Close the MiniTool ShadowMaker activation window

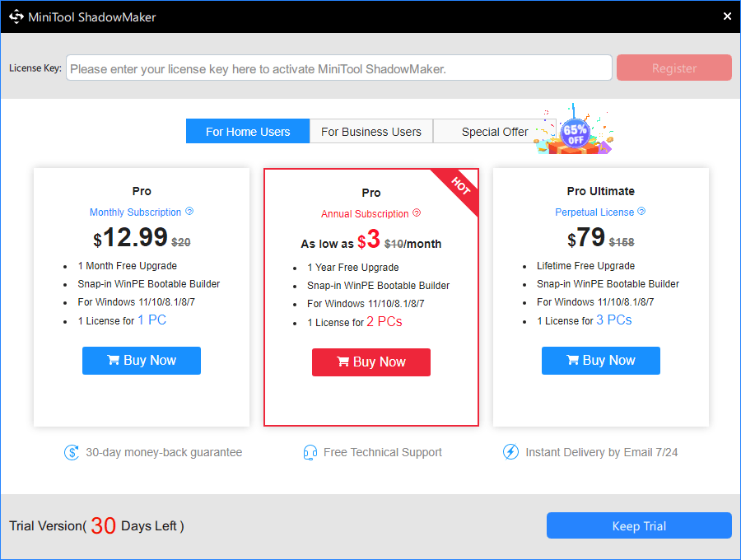coord(727,16)
